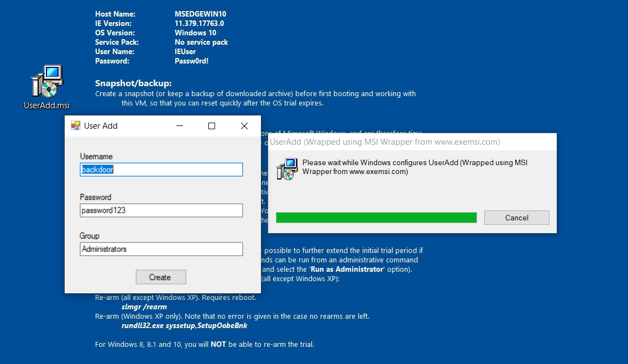Image resolution: width=628 pixels, height=364 pixels.
Task: Close the User Add window
Action: pyautogui.click(x=244, y=126)
